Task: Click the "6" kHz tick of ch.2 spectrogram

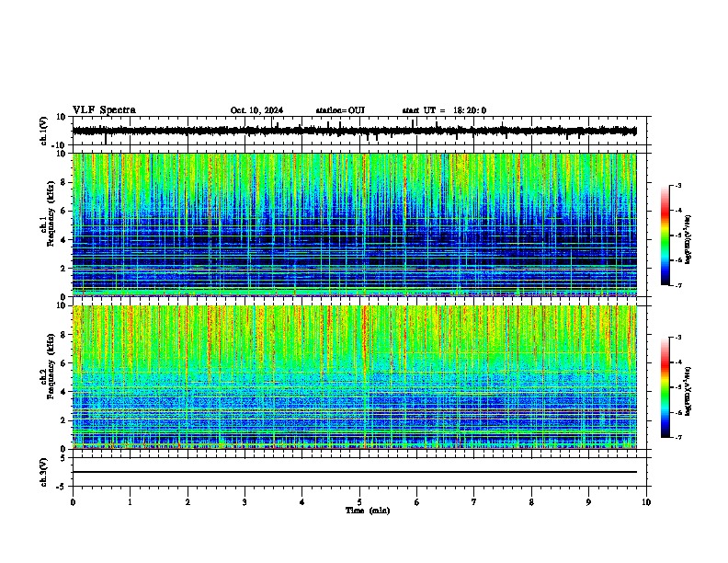Action: pyautogui.click(x=63, y=363)
